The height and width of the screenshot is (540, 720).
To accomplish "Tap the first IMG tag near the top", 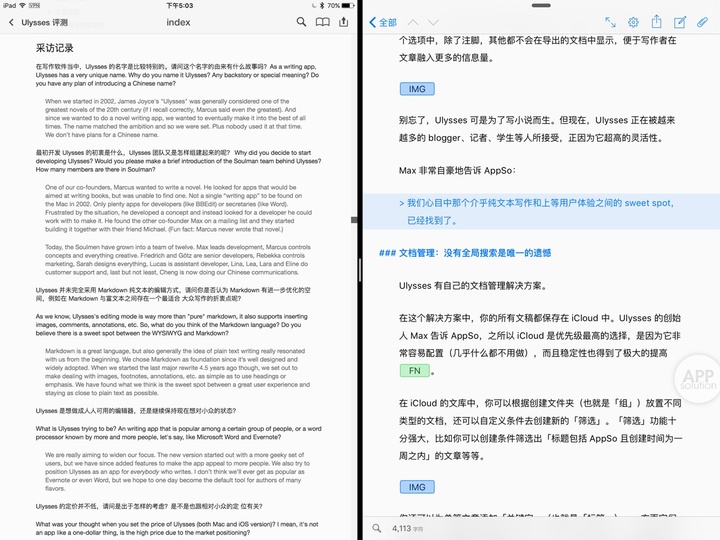I will [x=416, y=89].
